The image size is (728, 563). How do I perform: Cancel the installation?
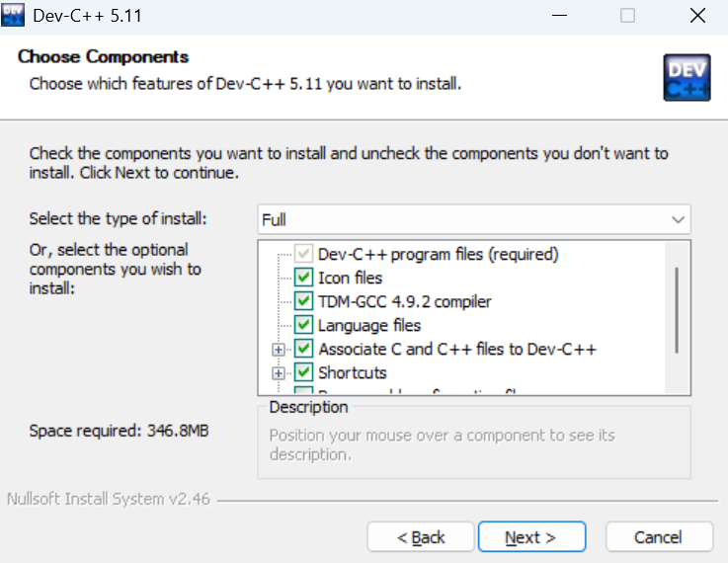(x=659, y=537)
